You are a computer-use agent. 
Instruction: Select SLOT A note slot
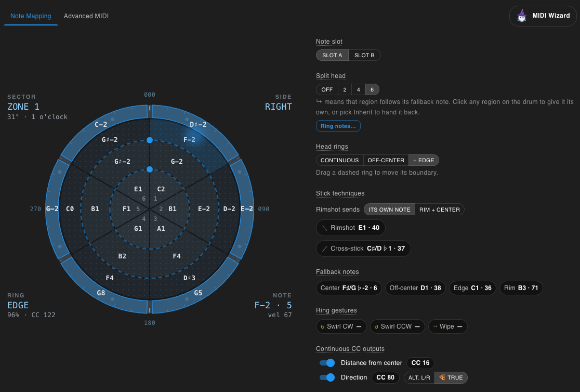332,55
